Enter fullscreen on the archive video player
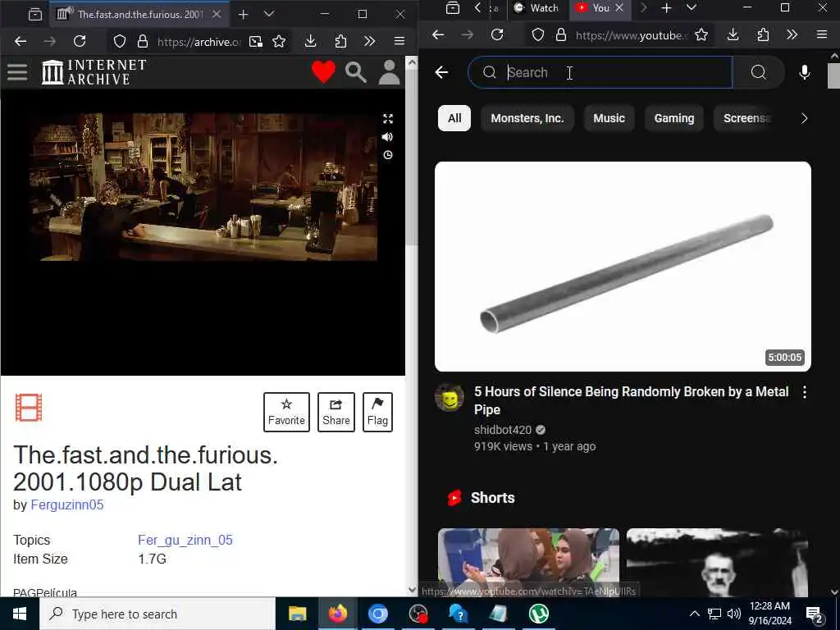Image resolution: width=840 pixels, height=630 pixels. pyautogui.click(x=388, y=119)
